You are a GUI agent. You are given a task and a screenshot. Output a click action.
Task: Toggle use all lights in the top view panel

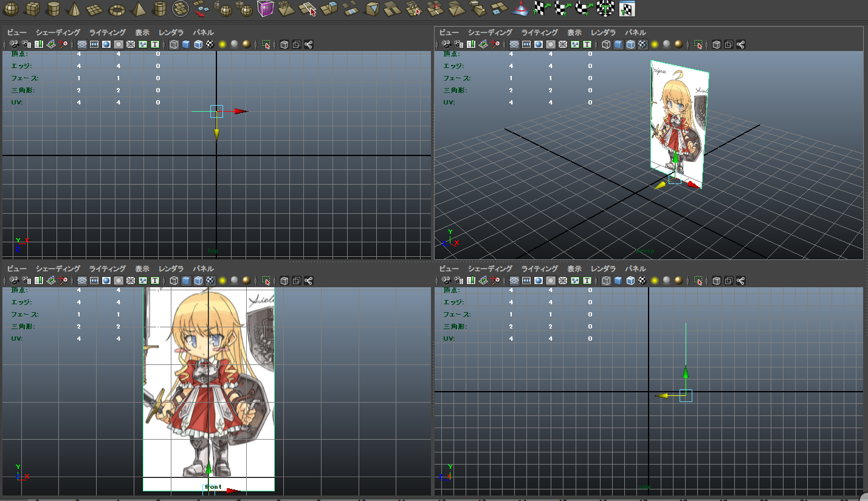(x=222, y=44)
